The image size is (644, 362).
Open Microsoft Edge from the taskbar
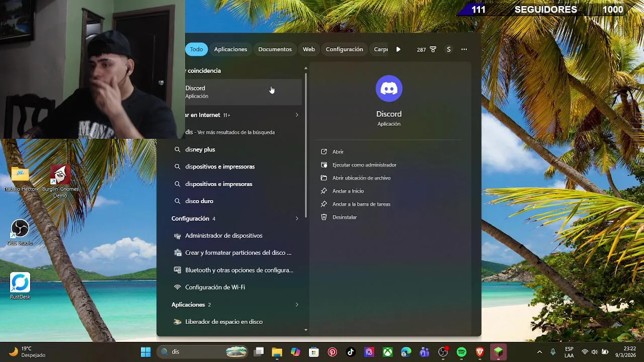point(406,352)
